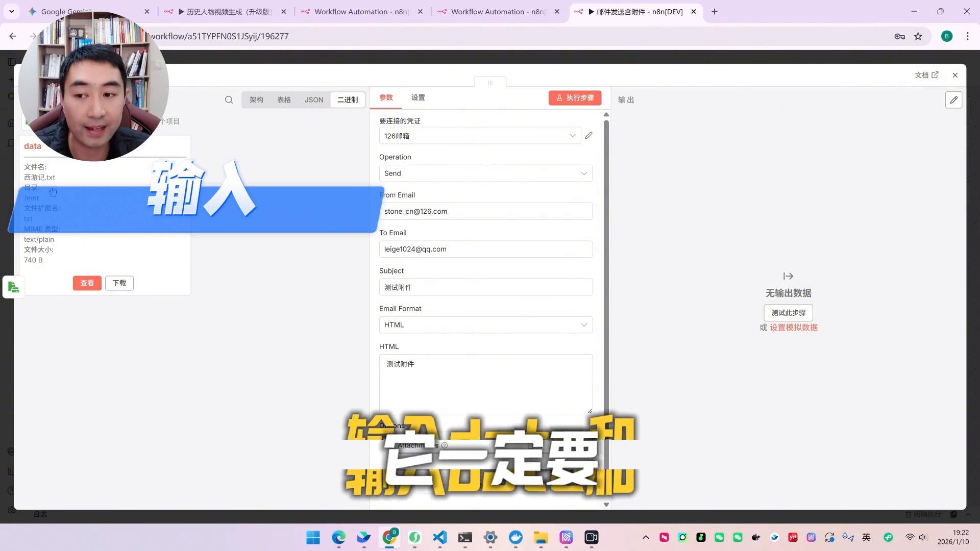This screenshot has width=980, height=551.
Task: Click the green file icon at left edge
Action: coord(14,287)
